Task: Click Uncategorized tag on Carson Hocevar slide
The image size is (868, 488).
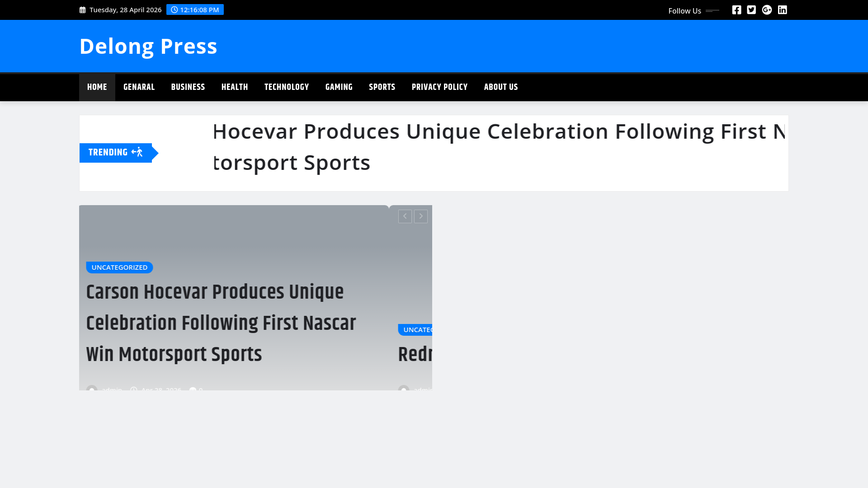Action: (x=119, y=267)
